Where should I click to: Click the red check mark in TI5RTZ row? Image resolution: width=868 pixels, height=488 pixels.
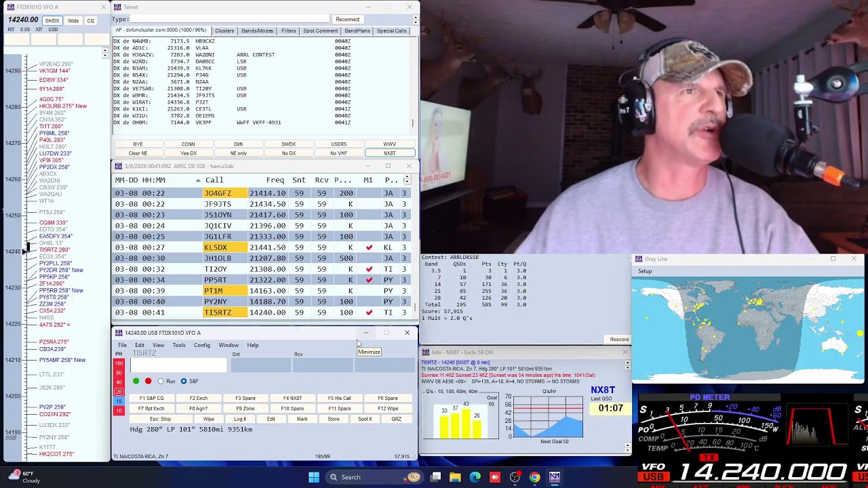coord(369,312)
